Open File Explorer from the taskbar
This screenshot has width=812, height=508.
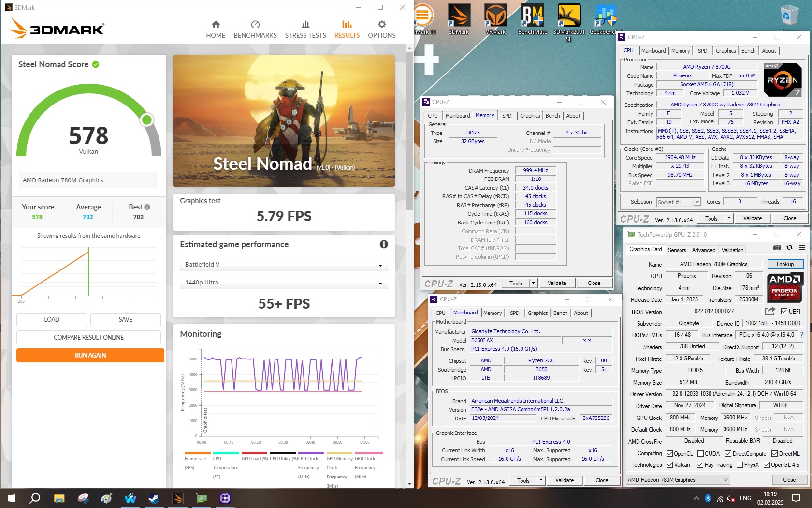59,498
